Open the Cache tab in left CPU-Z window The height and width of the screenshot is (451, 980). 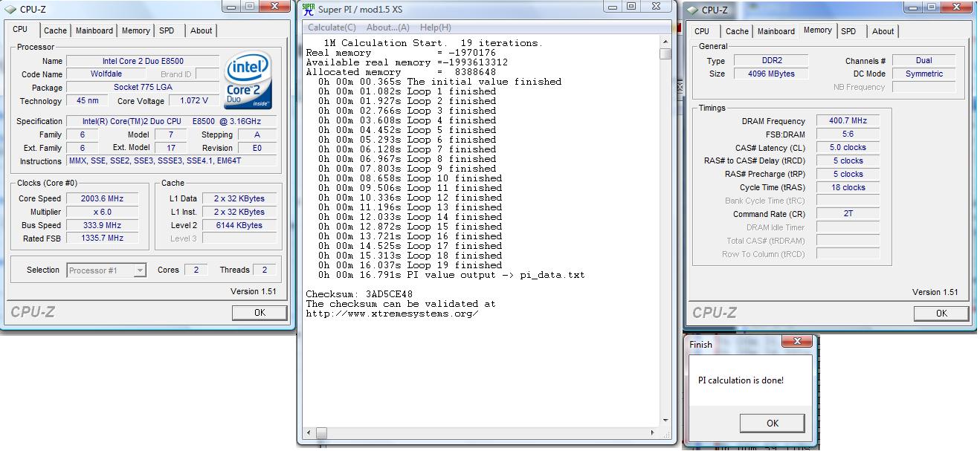[55, 30]
